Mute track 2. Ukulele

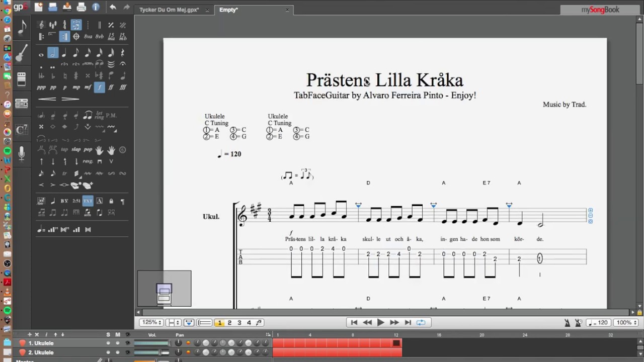(x=118, y=352)
